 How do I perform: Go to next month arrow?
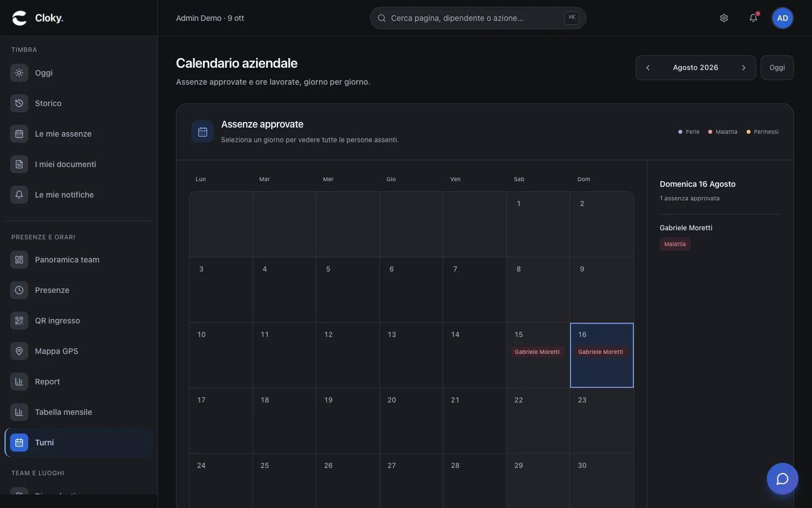(744, 68)
